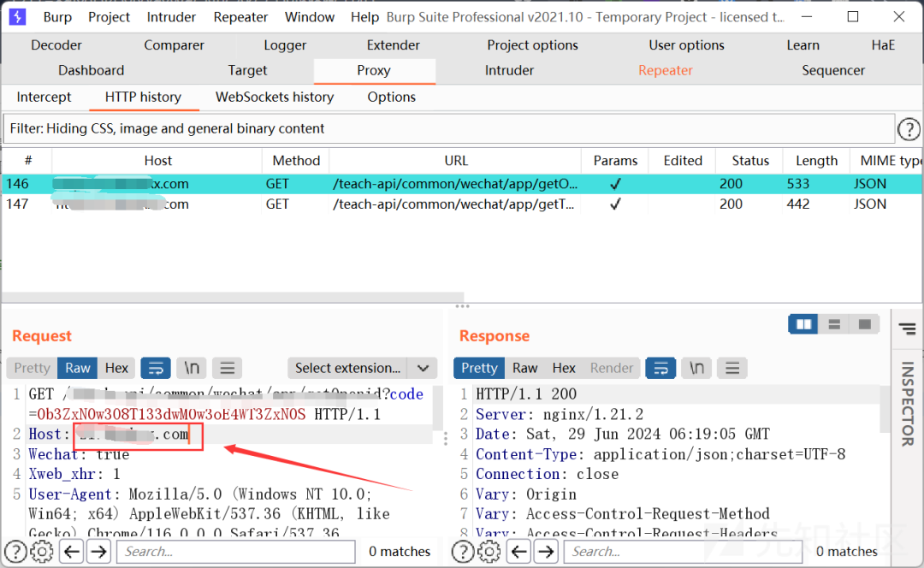Open Response search help question mark icon
The height and width of the screenshot is (568, 924).
click(463, 552)
